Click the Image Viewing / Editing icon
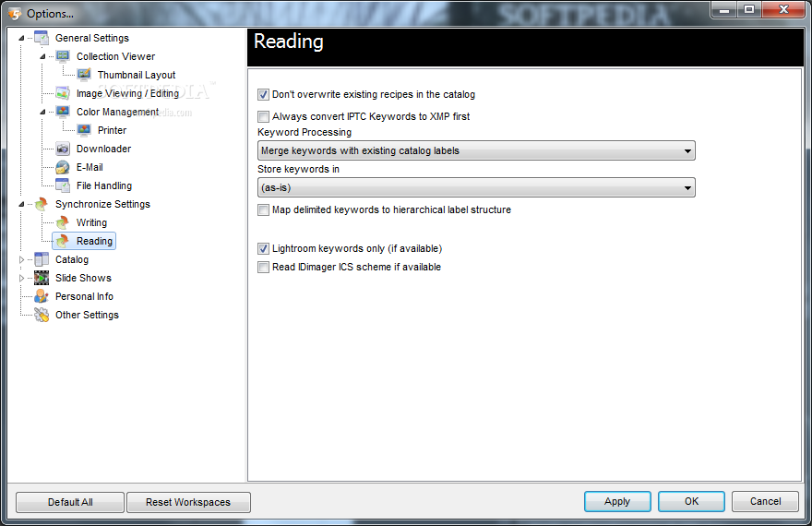 pos(63,93)
